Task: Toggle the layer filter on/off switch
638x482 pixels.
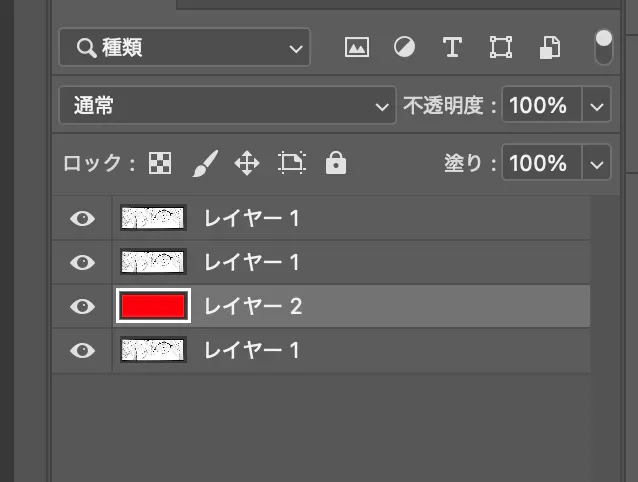Action: pos(603,46)
